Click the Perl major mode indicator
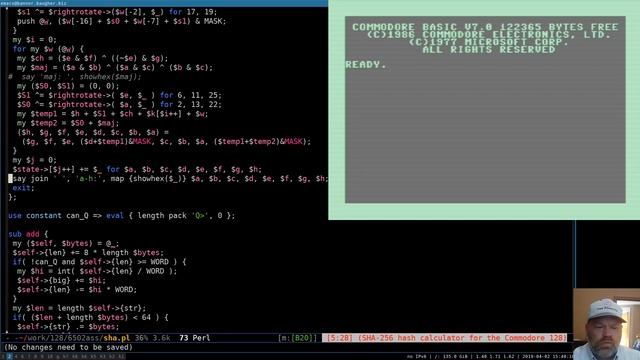Viewport: 640px width, 360px height. (201, 338)
